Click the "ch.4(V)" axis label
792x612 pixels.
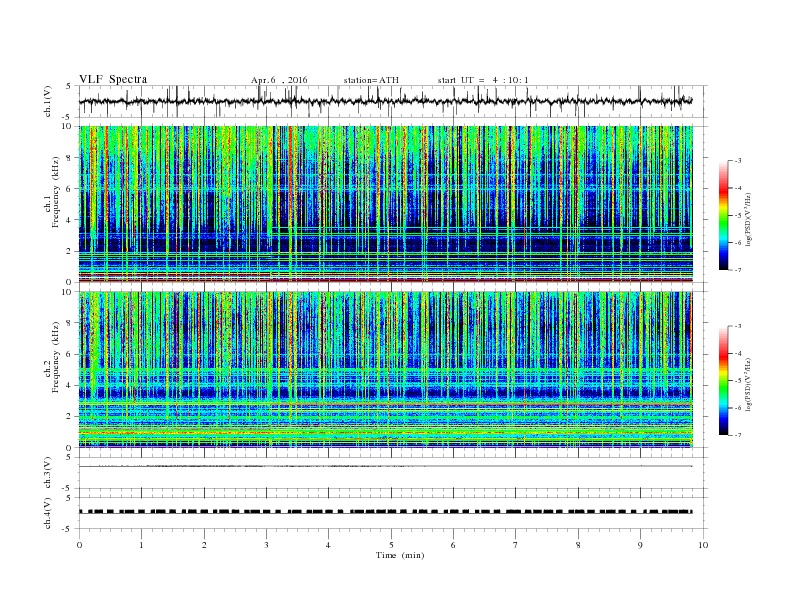tap(48, 513)
